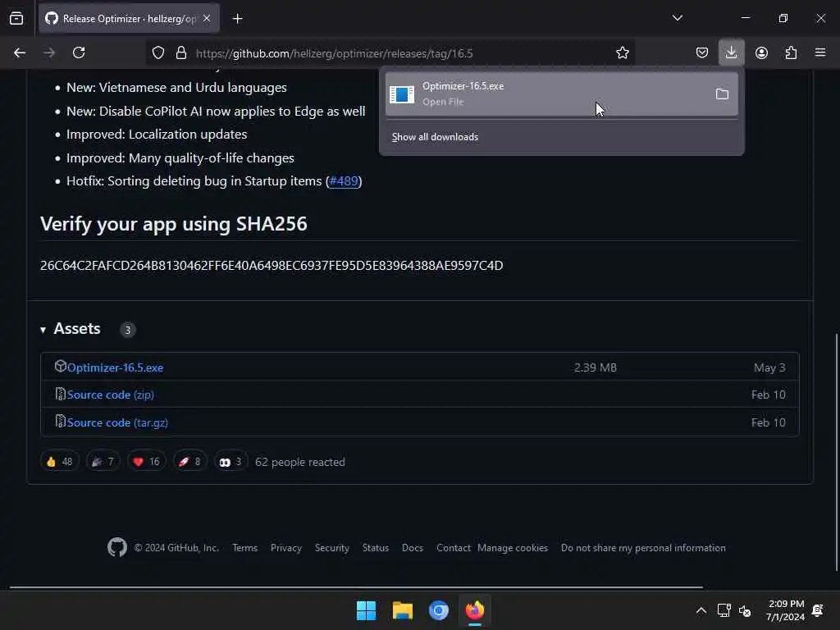Open the Status footer link
840x630 pixels.
point(376,548)
